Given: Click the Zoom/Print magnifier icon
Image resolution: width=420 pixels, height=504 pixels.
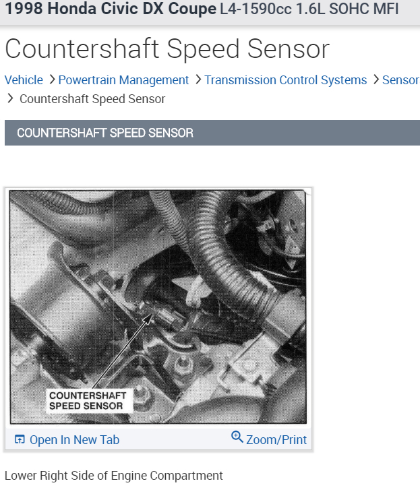Looking at the screenshot, I should (x=237, y=437).
